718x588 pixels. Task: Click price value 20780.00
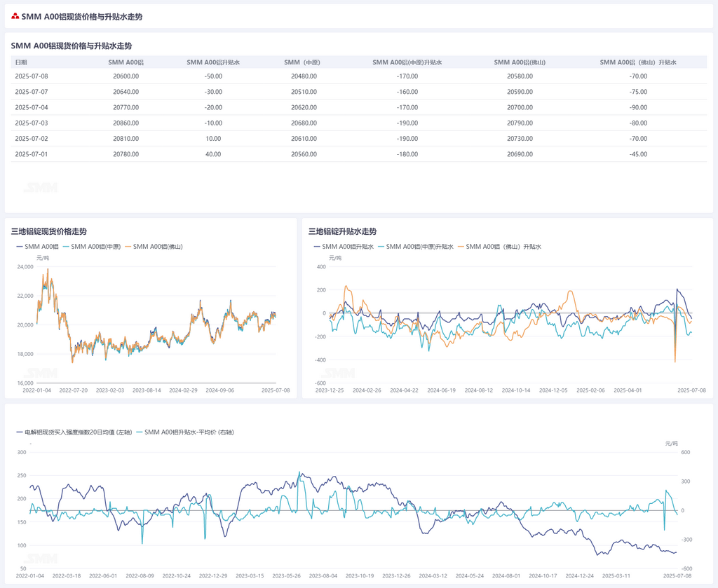click(x=126, y=154)
